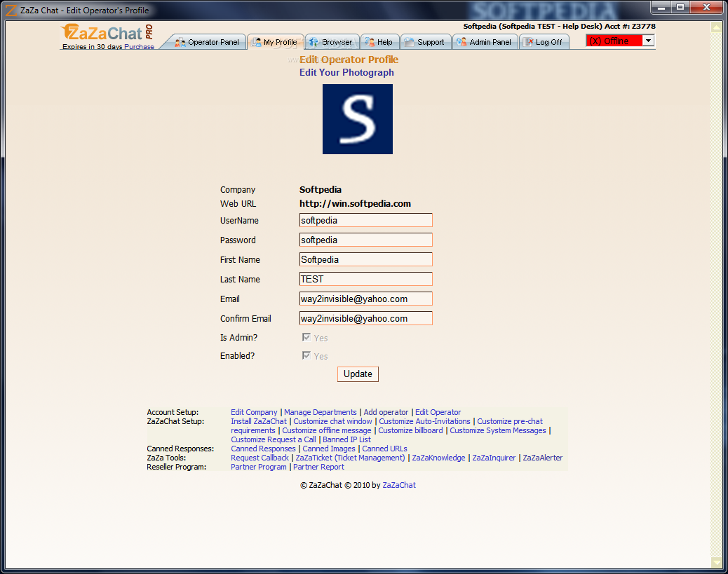This screenshot has height=574, width=728.
Task: Open the Manage Departments link
Action: coord(321,412)
